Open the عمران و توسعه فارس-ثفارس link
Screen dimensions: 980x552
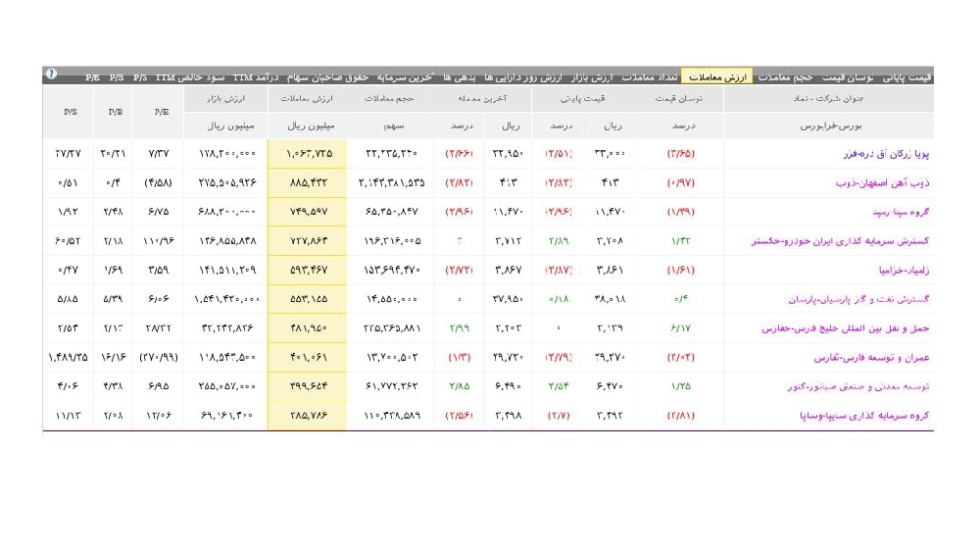pyautogui.click(x=871, y=357)
